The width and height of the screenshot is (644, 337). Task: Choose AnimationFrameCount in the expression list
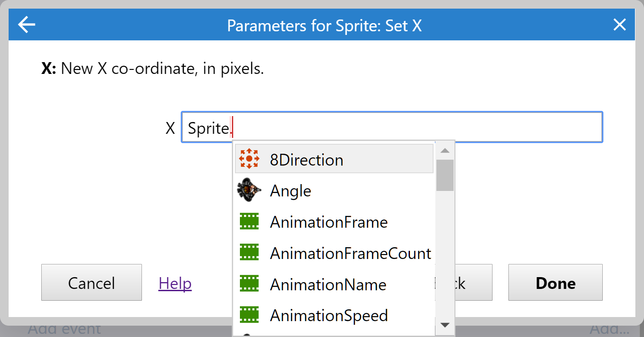[349, 253]
